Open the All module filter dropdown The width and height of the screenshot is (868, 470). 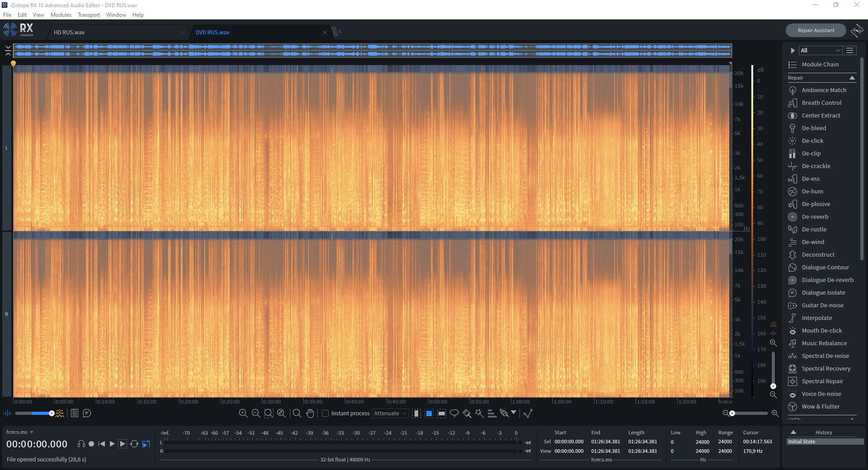click(820, 51)
